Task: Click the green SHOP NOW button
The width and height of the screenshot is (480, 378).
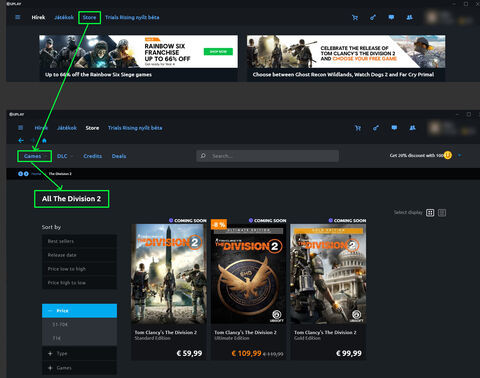Action: tap(218, 52)
